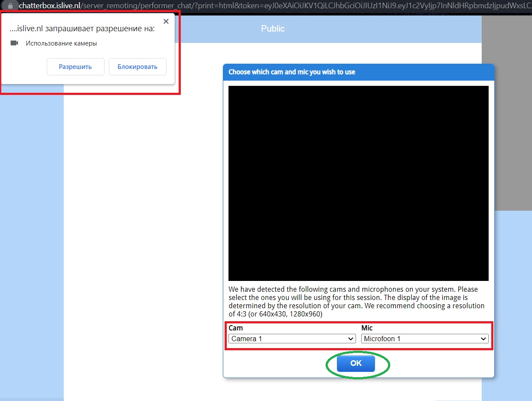Open the Mic selection dropdown
The height and width of the screenshot is (401, 532).
tap(424, 339)
